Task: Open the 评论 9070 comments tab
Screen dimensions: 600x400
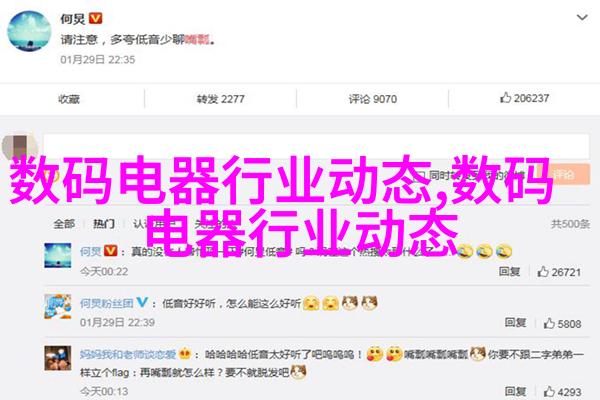Action: click(x=372, y=99)
